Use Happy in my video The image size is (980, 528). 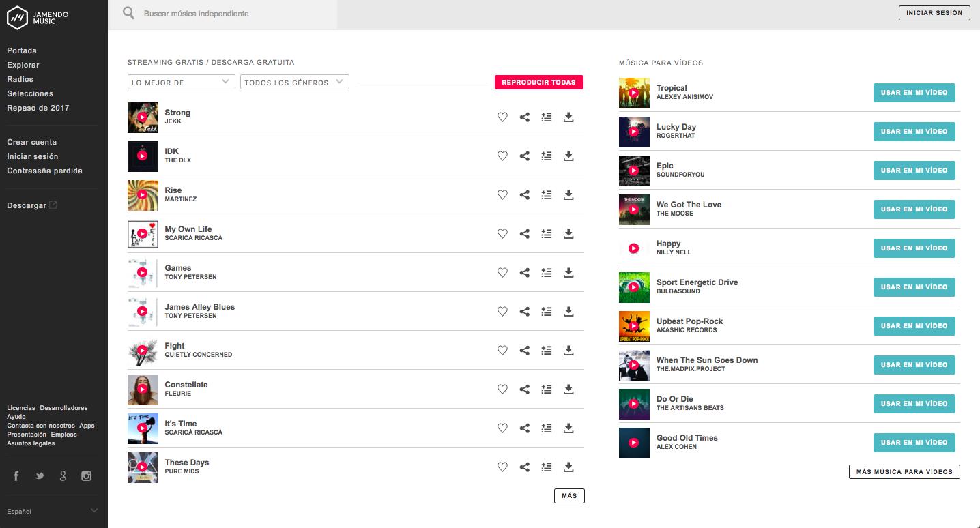pyautogui.click(x=914, y=248)
